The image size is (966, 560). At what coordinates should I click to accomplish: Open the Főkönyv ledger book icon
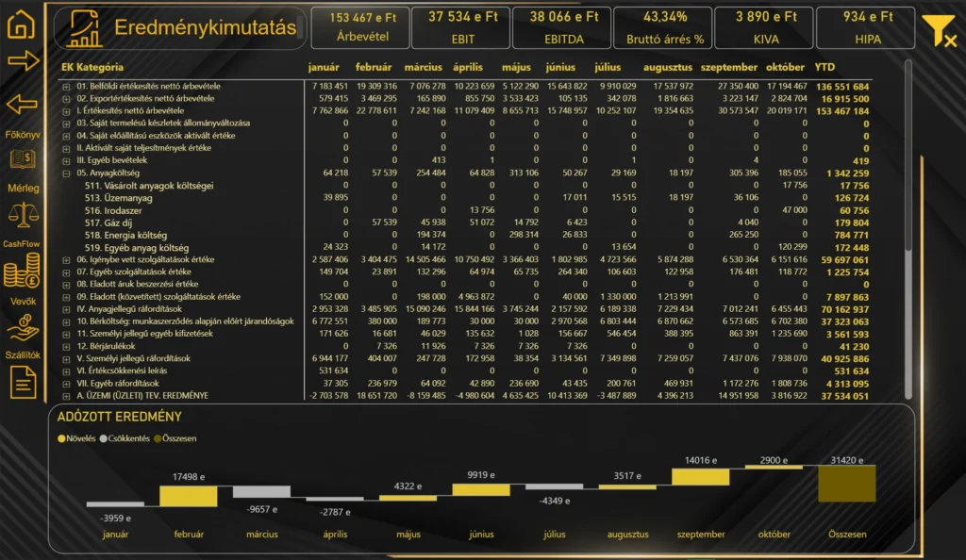coord(22,159)
